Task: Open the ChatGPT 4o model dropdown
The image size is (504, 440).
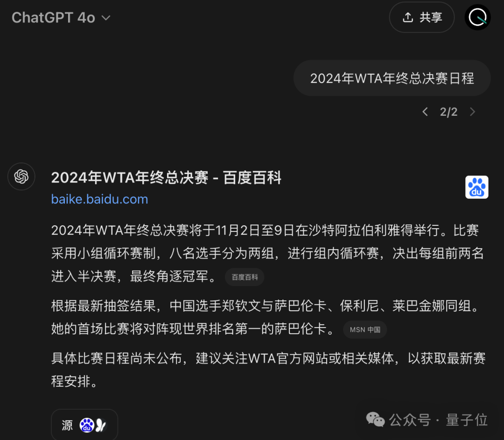Action: (x=61, y=18)
